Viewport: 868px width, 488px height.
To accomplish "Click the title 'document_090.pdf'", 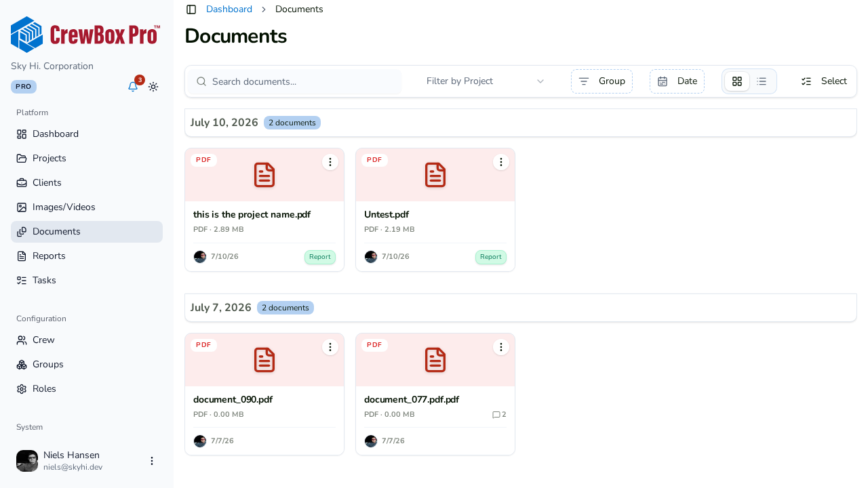I will click(x=233, y=400).
